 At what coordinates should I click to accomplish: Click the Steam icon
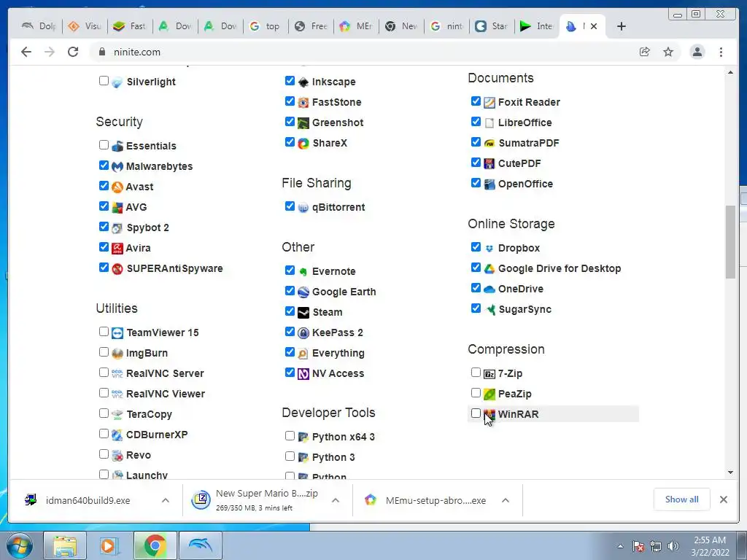point(303,312)
